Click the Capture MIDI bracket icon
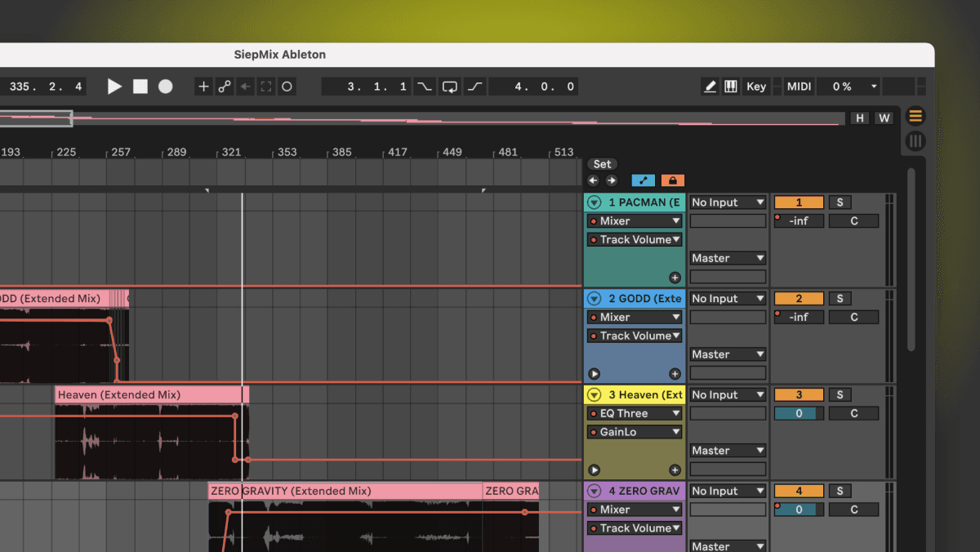This screenshot has height=552, width=980. click(x=266, y=87)
